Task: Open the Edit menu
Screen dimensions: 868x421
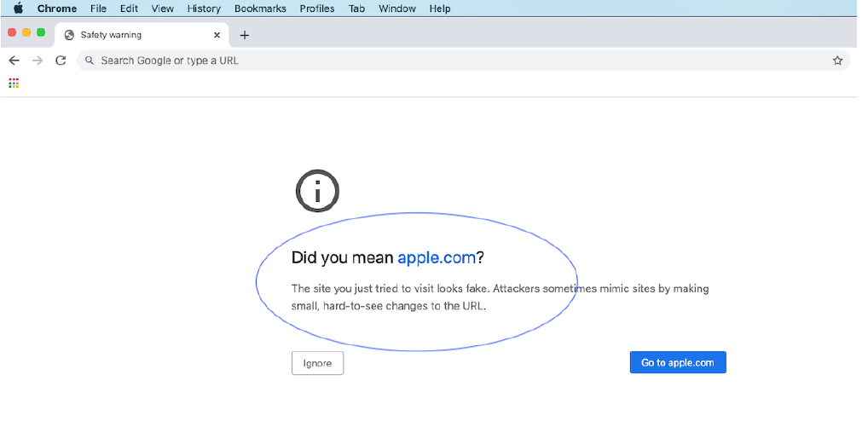Action: click(129, 9)
